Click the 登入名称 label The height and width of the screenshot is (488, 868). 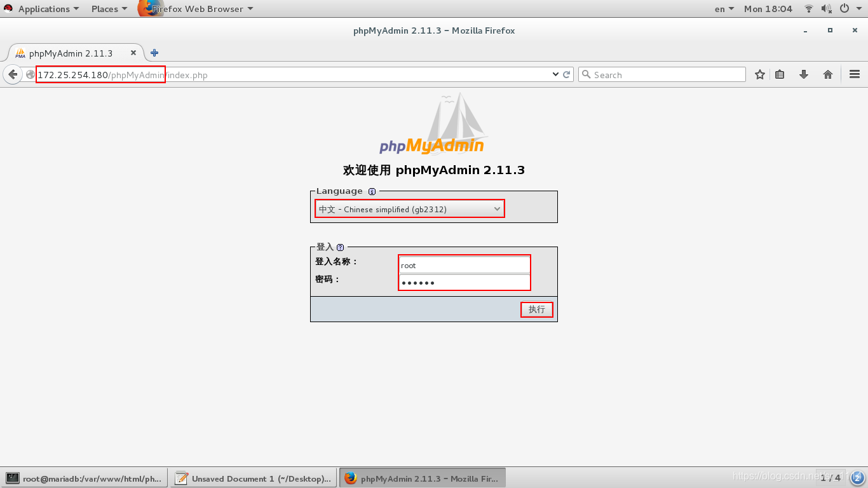(337, 262)
